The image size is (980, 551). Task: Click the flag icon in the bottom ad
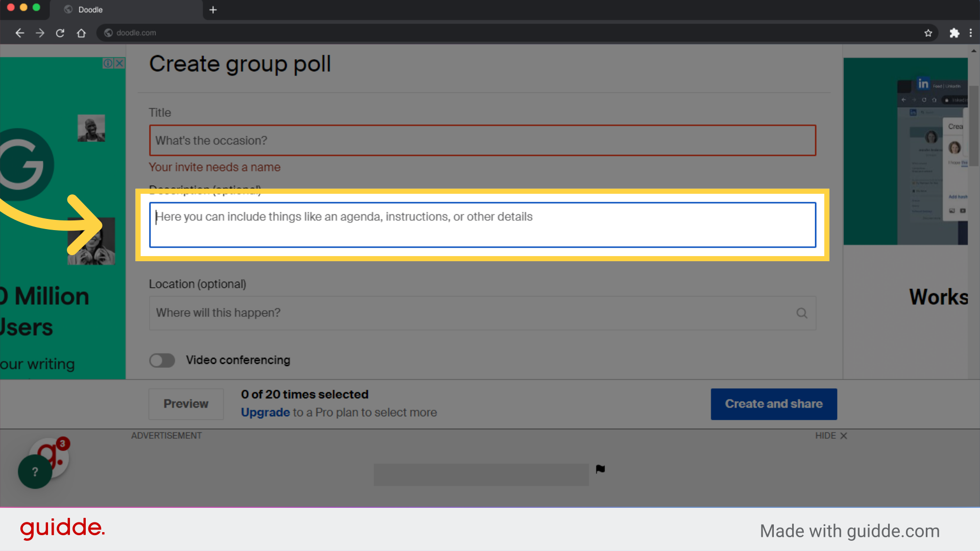click(600, 469)
